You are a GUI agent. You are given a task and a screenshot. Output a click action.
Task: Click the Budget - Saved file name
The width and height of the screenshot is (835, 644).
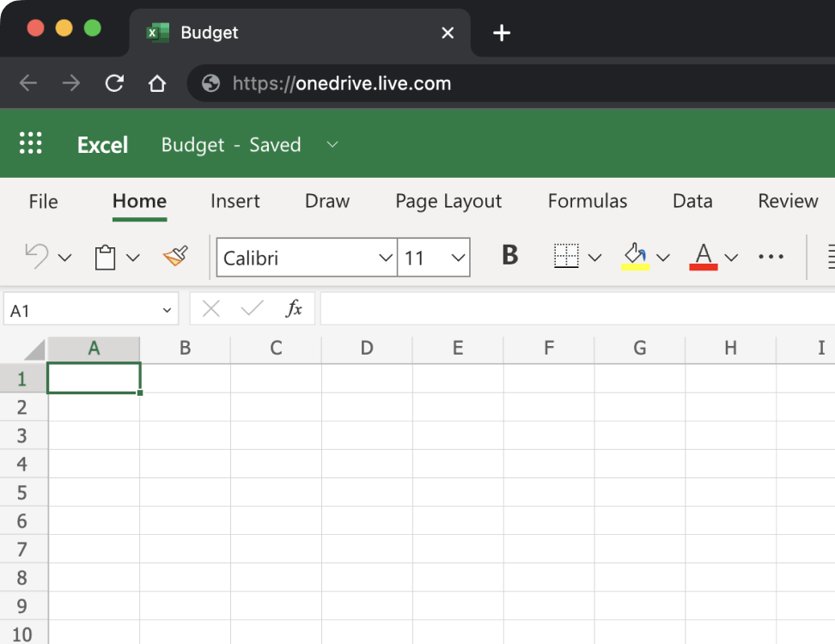[x=230, y=145]
